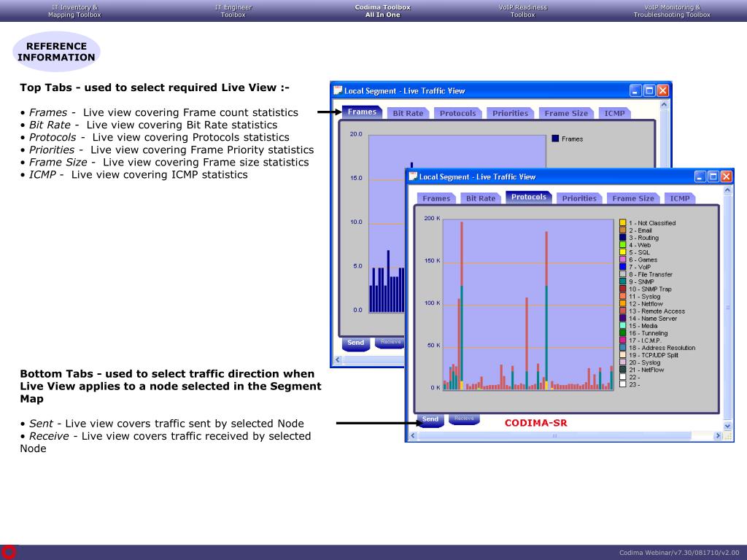Click Receive tab in back window
The width and height of the screenshot is (747, 560).
390,342
